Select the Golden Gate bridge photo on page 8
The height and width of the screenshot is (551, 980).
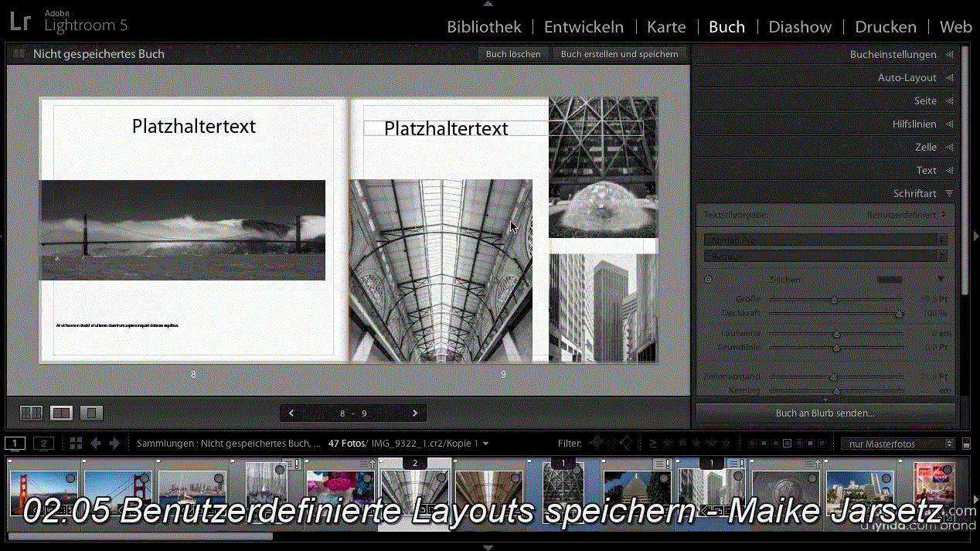coord(182,230)
